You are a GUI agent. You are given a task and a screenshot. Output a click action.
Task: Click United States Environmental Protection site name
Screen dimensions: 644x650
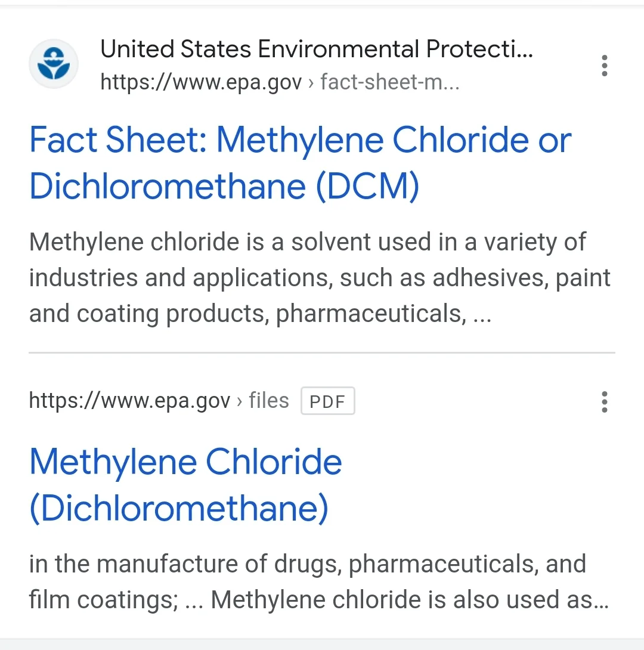tap(316, 49)
